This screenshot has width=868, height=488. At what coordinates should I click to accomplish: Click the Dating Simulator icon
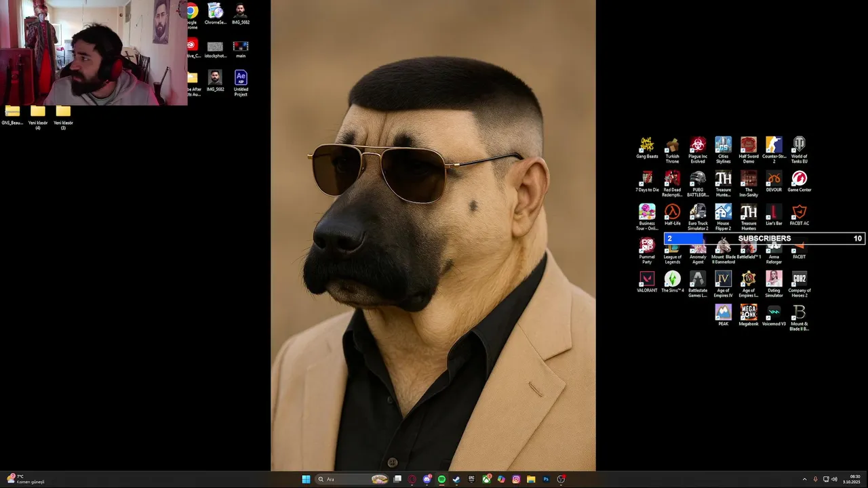coord(774,283)
